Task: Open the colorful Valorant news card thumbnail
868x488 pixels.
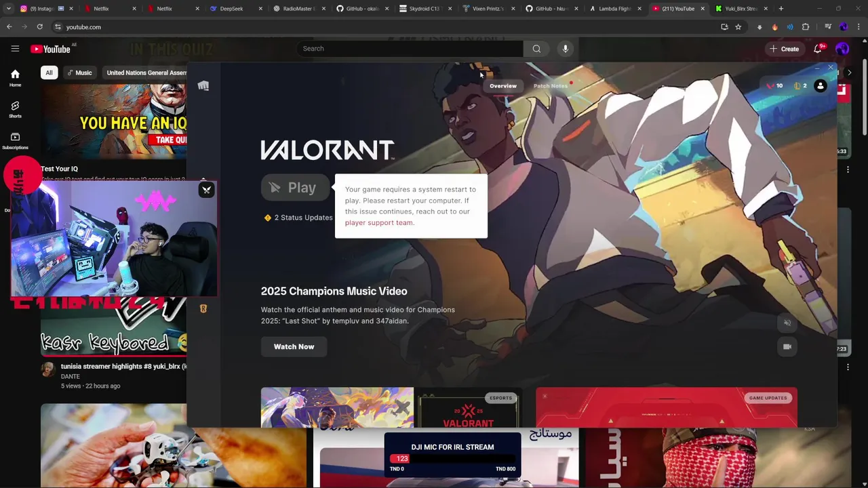Action: (x=337, y=408)
